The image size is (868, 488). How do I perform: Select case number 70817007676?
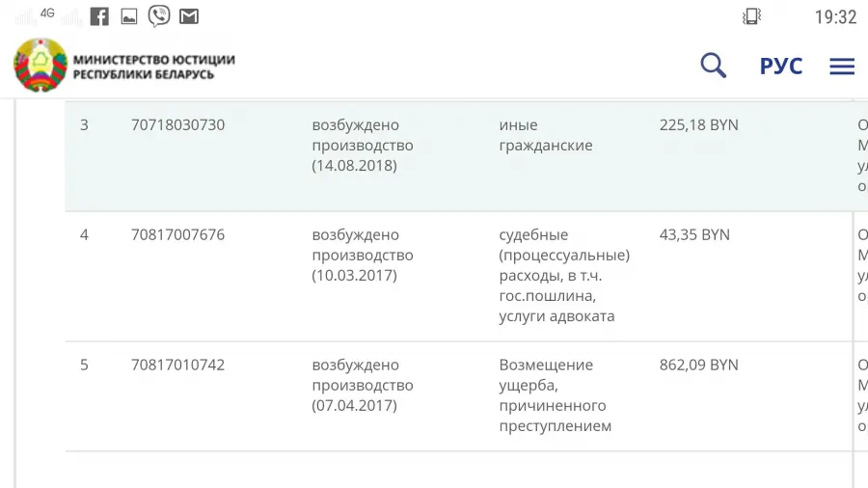pos(177,235)
